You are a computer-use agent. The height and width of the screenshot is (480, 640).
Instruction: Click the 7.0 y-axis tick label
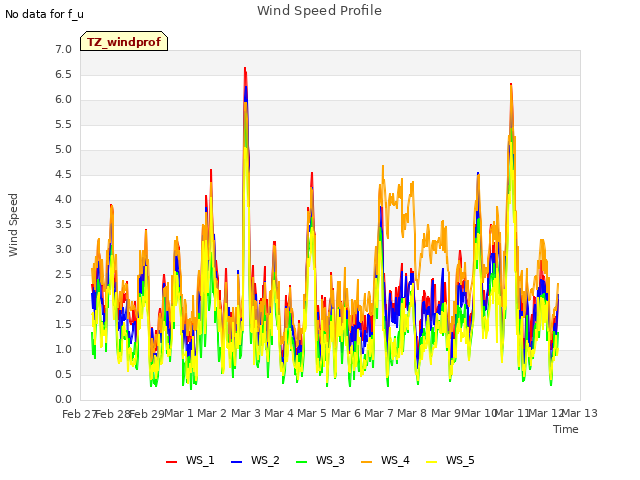[63, 50]
